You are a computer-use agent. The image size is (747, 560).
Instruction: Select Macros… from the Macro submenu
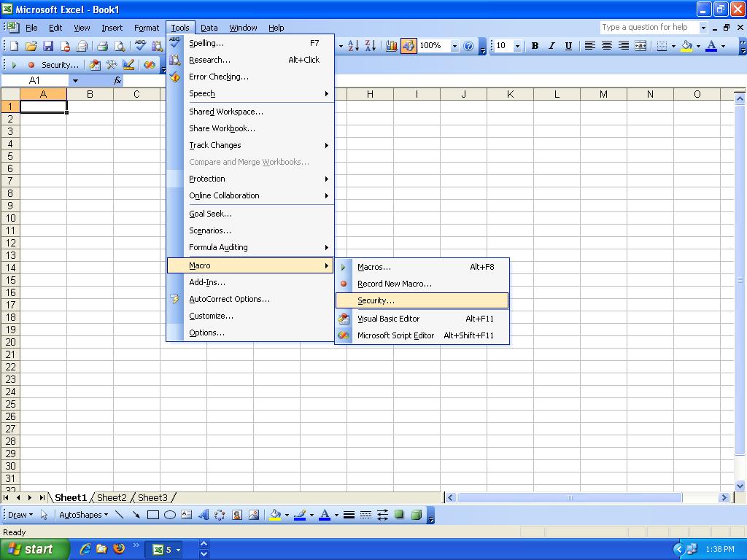[422, 267]
